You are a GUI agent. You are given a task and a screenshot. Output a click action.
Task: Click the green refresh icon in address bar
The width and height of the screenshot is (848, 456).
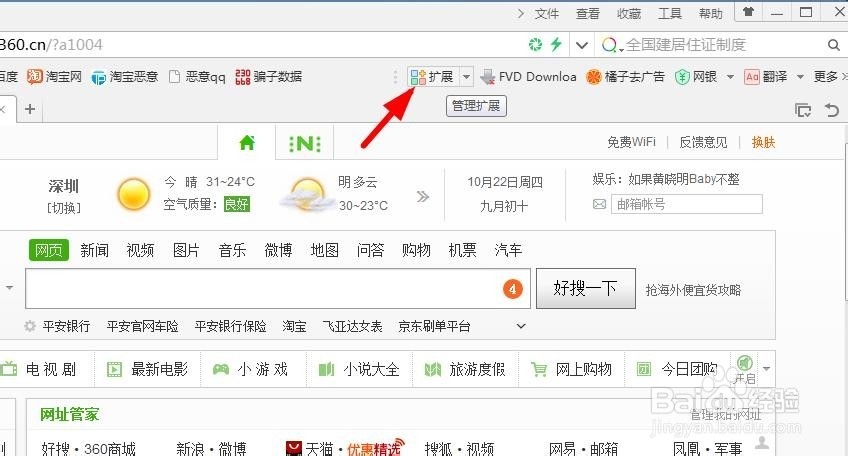pos(535,44)
